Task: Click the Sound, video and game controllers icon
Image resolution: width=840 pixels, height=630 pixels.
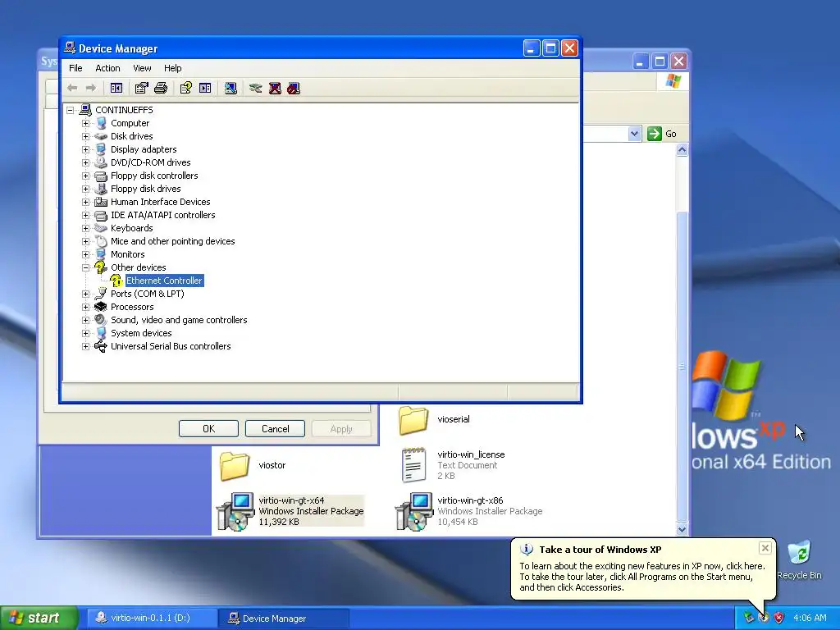Action: click(101, 320)
